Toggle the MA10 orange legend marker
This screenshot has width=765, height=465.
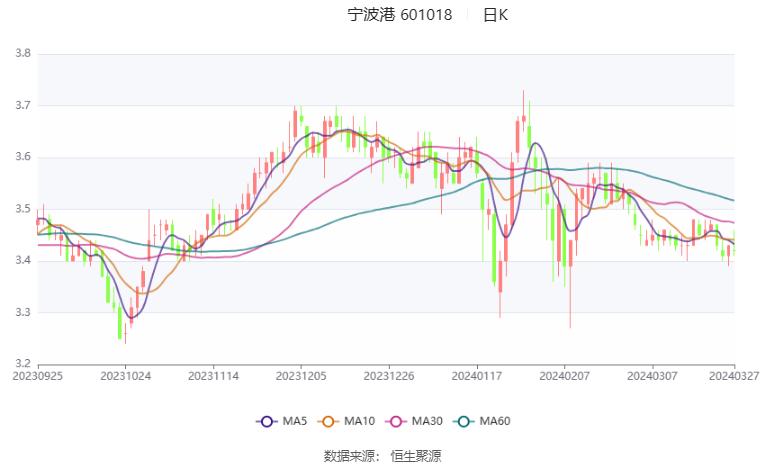click(x=328, y=422)
